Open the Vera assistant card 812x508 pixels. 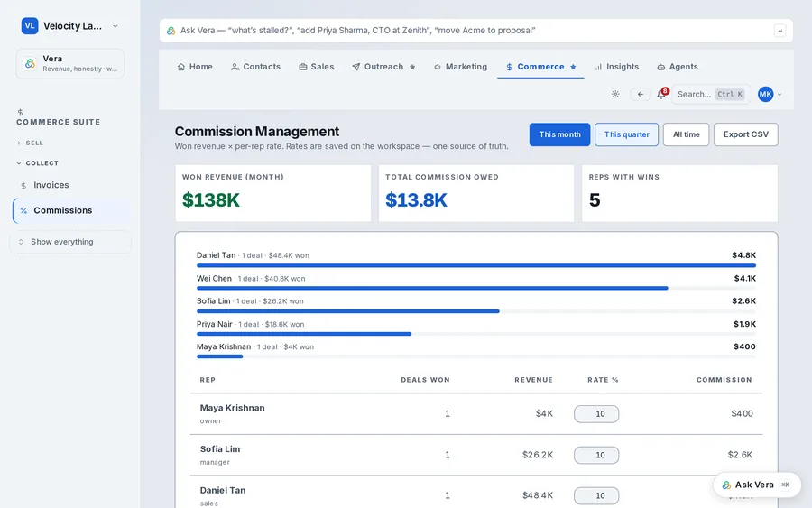pos(69,64)
